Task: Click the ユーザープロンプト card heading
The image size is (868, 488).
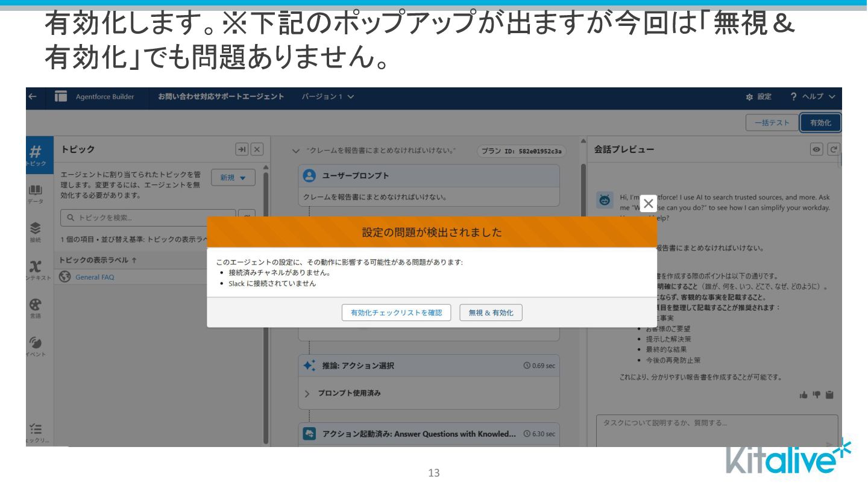Action: tap(356, 175)
